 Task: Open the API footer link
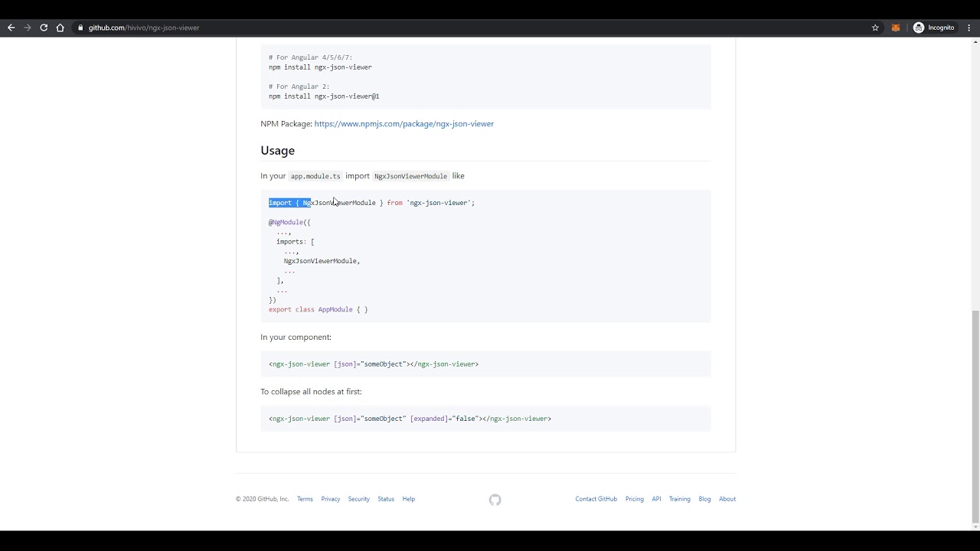[656, 499]
